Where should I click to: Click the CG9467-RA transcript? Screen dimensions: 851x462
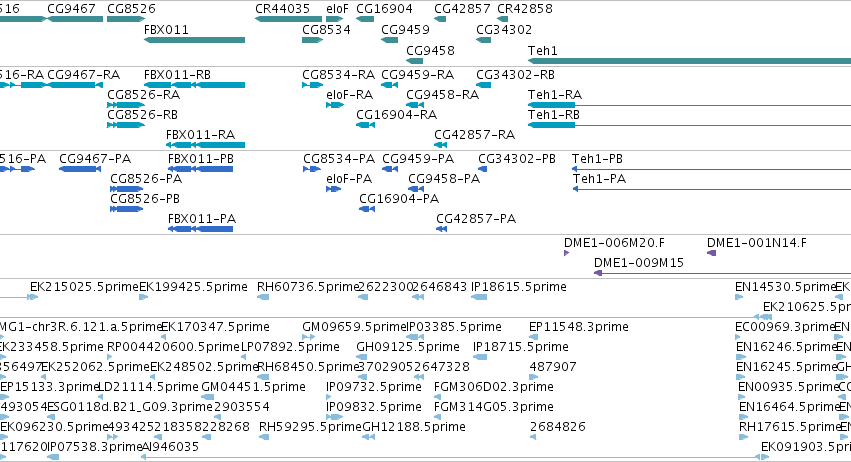tap(75, 85)
